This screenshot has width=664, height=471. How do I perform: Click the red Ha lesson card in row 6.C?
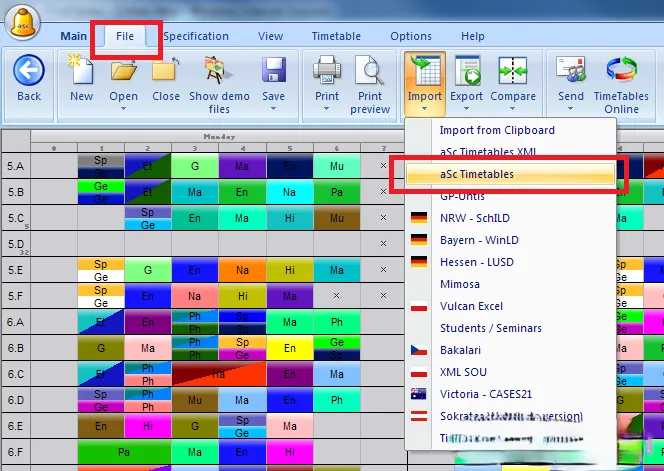coord(219,374)
